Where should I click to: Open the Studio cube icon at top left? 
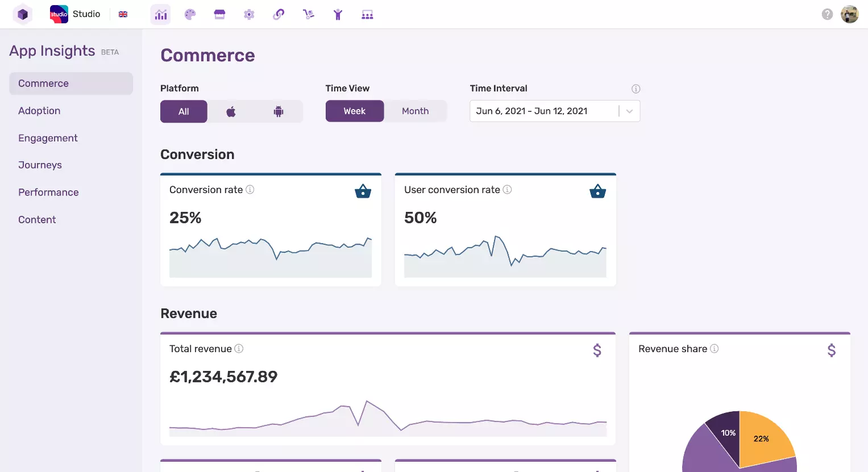[23, 14]
